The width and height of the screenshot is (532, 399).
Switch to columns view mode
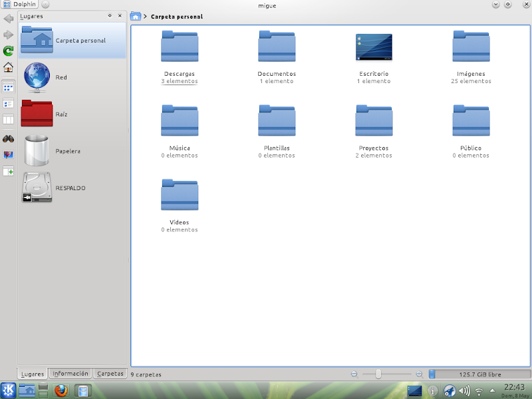pyautogui.click(x=8, y=119)
